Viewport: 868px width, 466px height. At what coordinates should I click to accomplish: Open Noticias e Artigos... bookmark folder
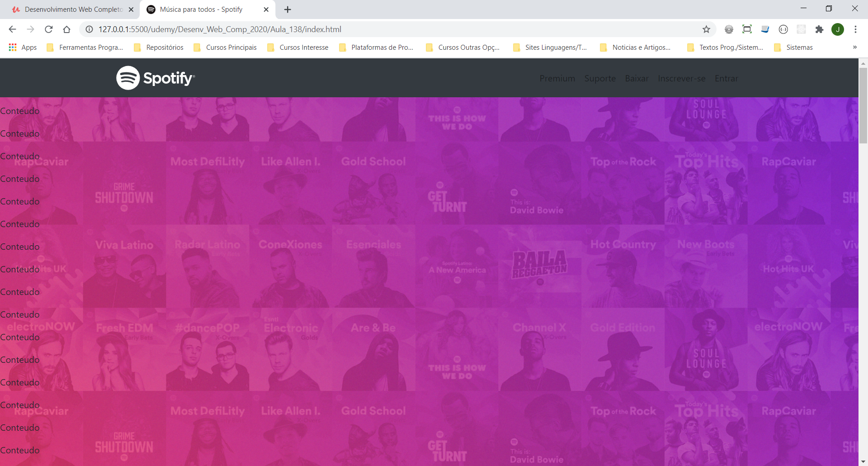pos(635,48)
